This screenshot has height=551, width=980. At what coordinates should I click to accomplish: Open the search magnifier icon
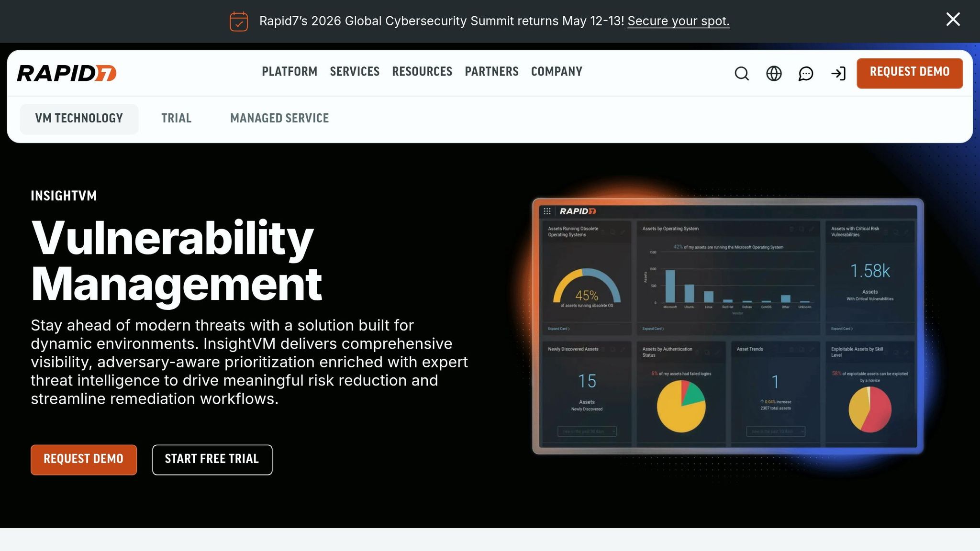point(742,74)
